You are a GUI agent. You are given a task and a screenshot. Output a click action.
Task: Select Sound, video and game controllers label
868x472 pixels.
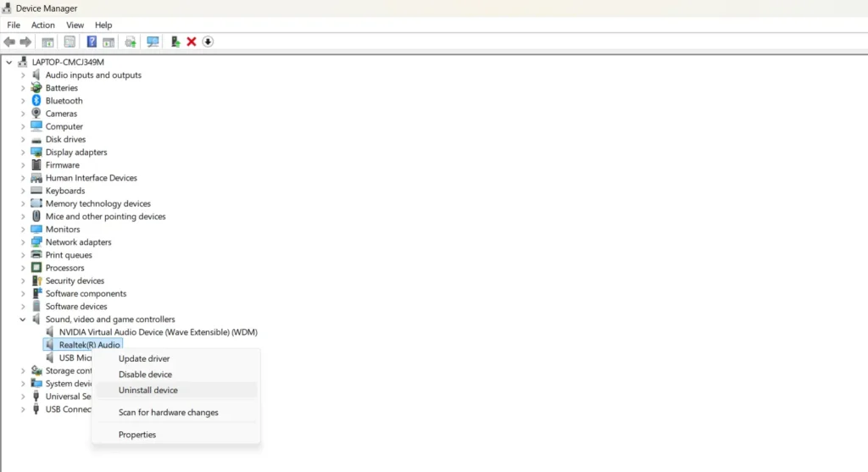(x=110, y=319)
